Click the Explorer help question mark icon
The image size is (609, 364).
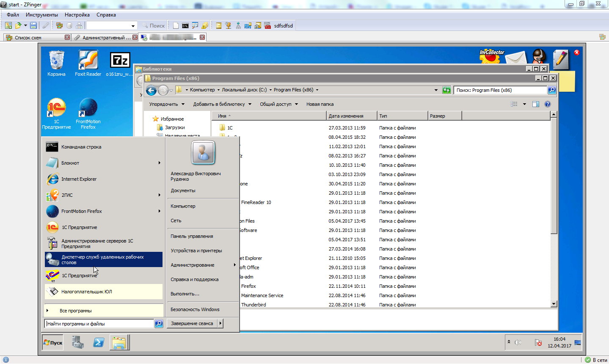547,104
